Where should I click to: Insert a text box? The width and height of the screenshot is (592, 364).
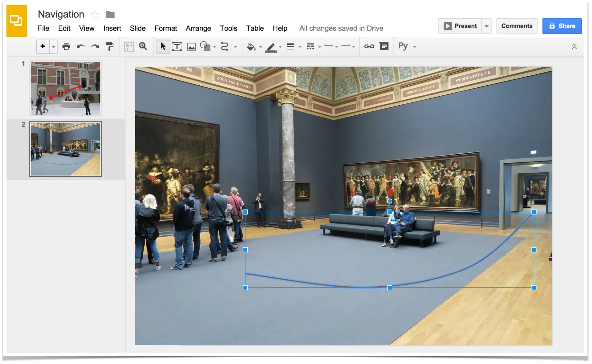point(177,47)
